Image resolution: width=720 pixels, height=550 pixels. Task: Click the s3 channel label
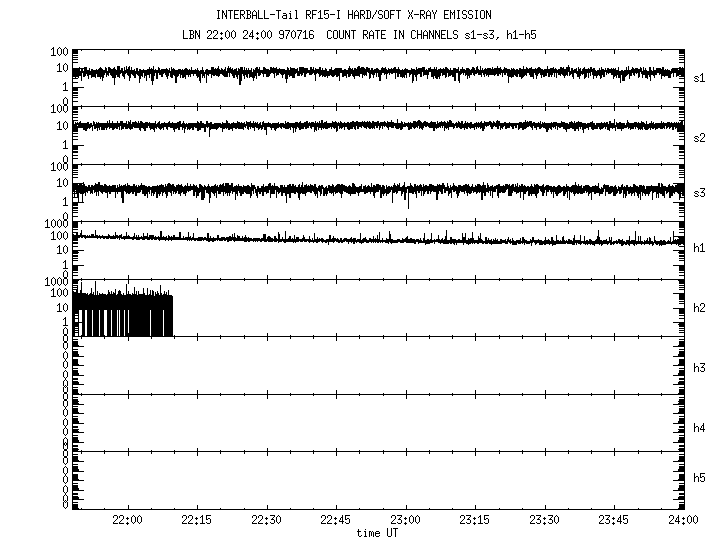coord(700,191)
